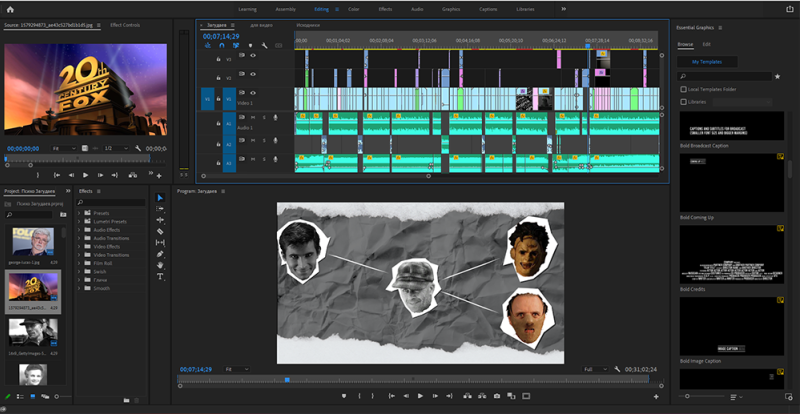Image resolution: width=800 pixels, height=414 pixels.
Task: Add a marker in the timeline header
Action: 250,45
